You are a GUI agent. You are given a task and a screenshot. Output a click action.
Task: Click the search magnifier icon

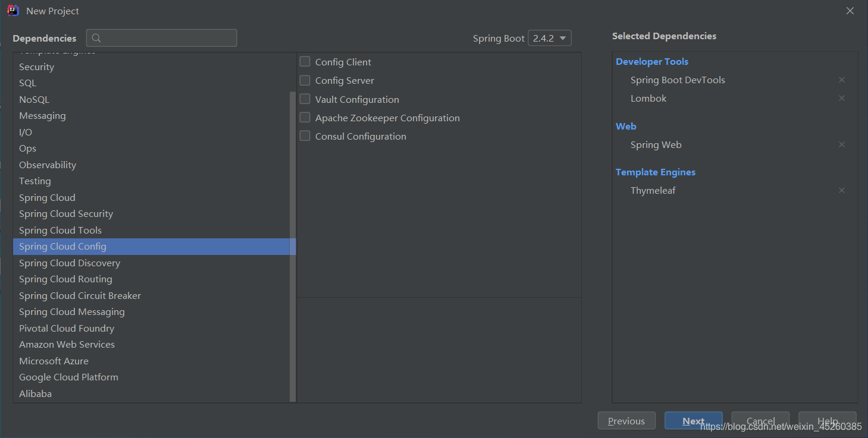coord(96,38)
